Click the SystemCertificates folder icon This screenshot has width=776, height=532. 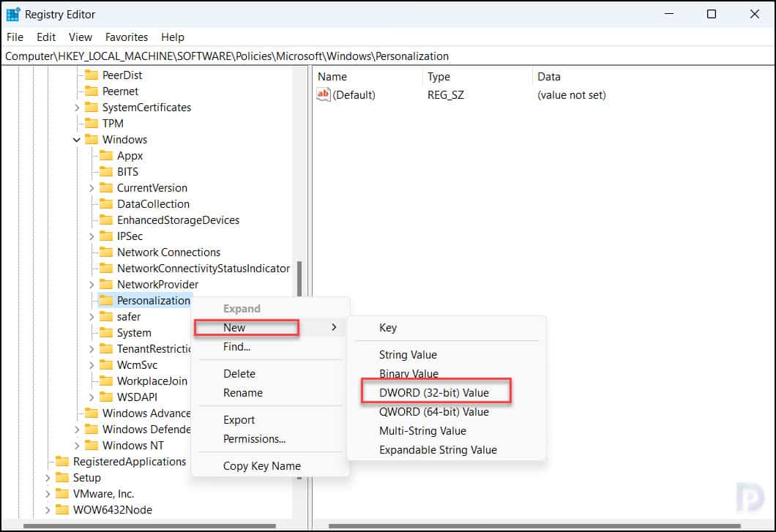(91, 108)
